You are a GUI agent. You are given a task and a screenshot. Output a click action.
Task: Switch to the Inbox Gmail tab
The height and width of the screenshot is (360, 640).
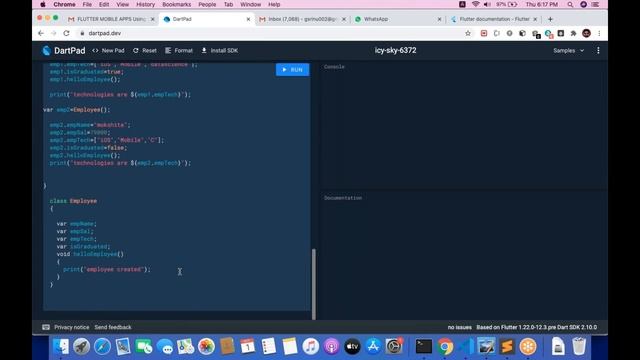(302, 19)
